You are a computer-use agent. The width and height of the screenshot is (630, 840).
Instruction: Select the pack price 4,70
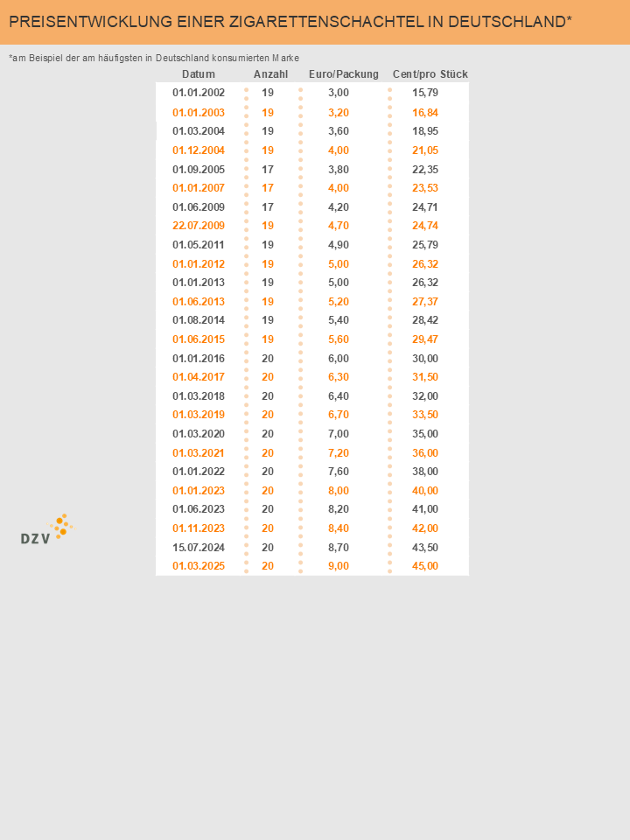339,226
